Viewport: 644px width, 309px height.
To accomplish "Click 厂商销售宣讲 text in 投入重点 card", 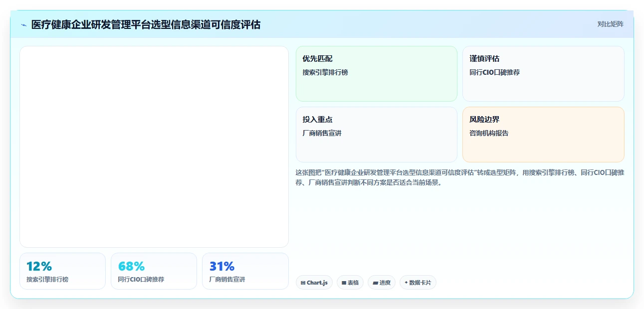I will (322, 133).
